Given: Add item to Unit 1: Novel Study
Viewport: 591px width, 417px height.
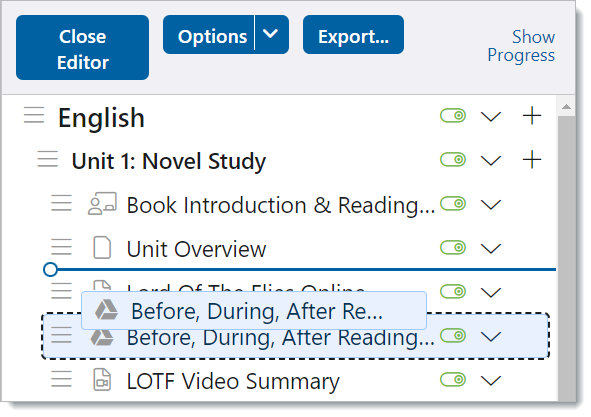Looking at the screenshot, I should point(532,159).
